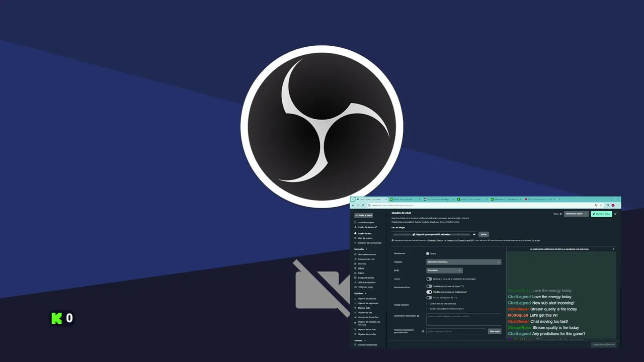Viewport: 644px width, 362px height.
Task: Click the browser reload icon
Action: [363, 205]
